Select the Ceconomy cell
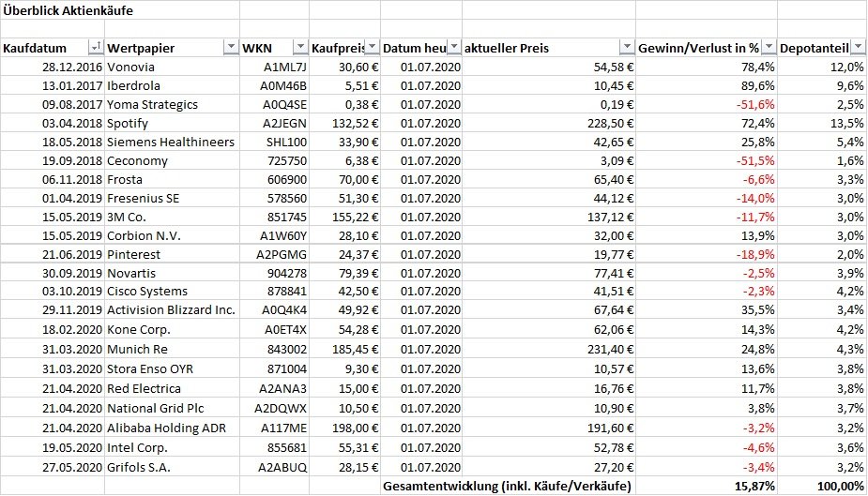Viewport: 868px width, 496px height. pyautogui.click(x=172, y=161)
